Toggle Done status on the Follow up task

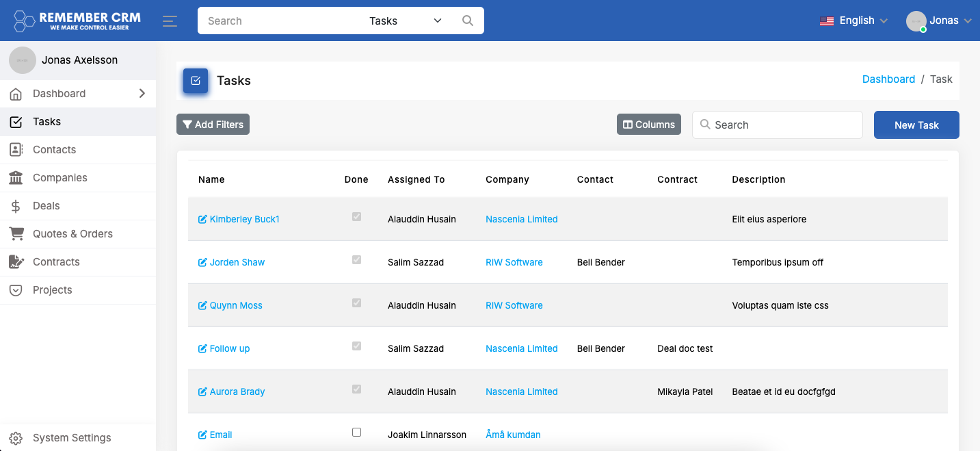coord(356,346)
